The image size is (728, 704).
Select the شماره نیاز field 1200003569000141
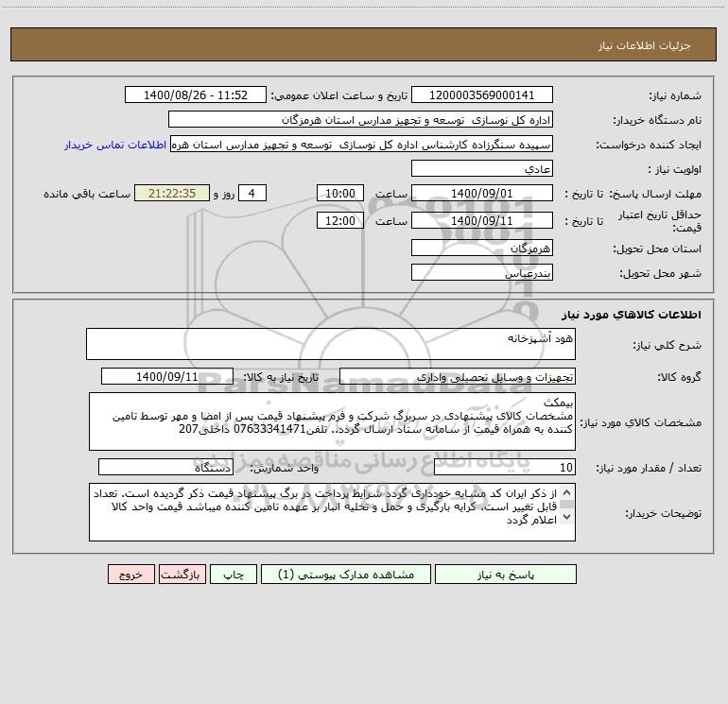(x=482, y=94)
